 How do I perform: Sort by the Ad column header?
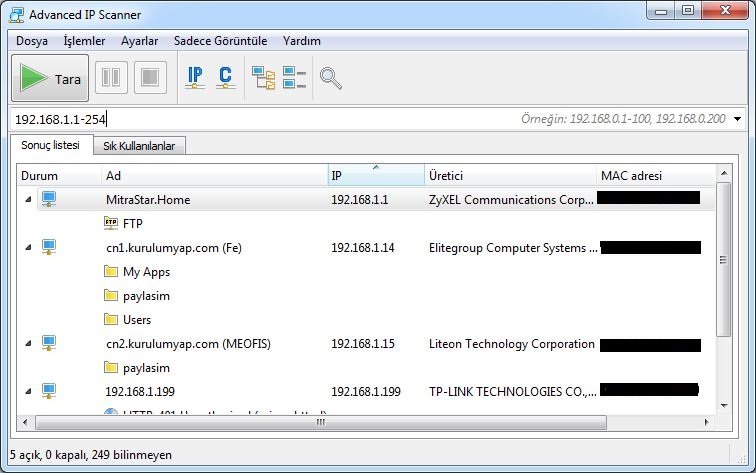coord(215,176)
